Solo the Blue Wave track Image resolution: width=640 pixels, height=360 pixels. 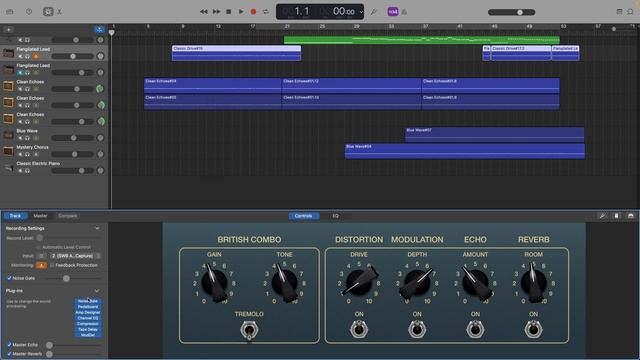coord(27,138)
